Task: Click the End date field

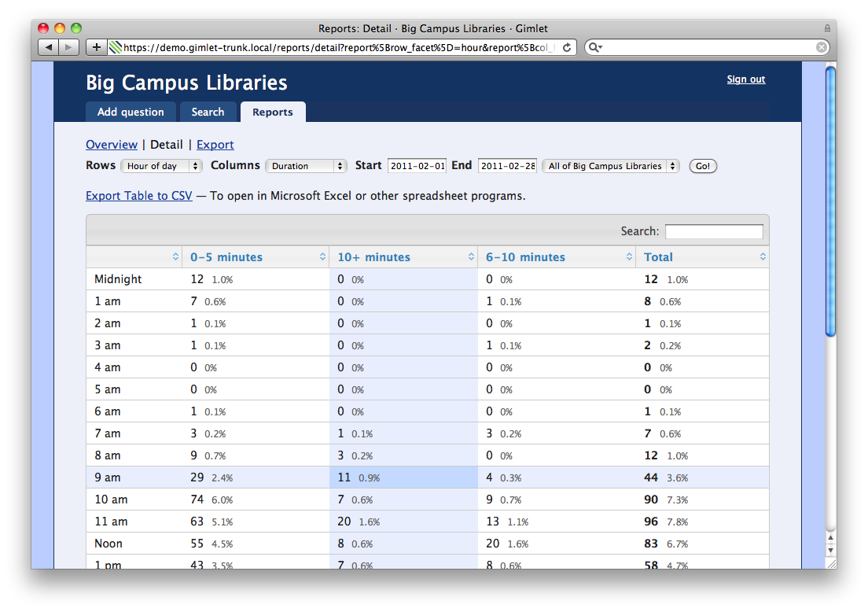Action: [507, 166]
